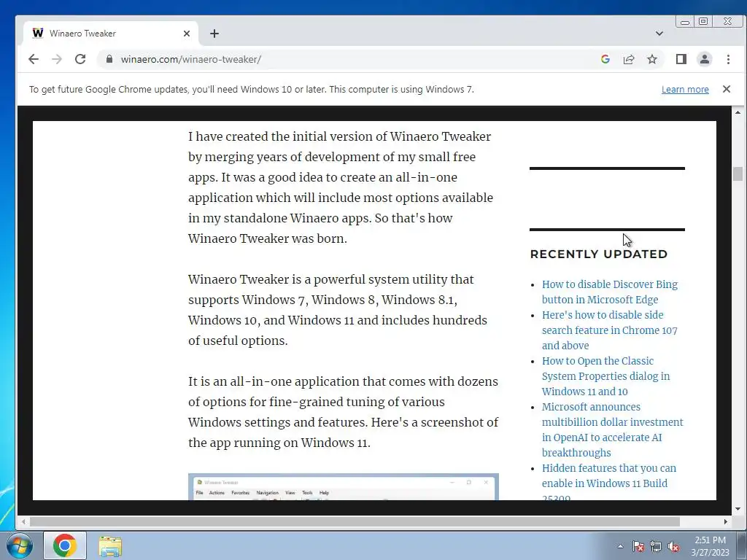Expand the tab search dropdown arrow
Viewport: 747px width, 560px height.
(x=659, y=34)
